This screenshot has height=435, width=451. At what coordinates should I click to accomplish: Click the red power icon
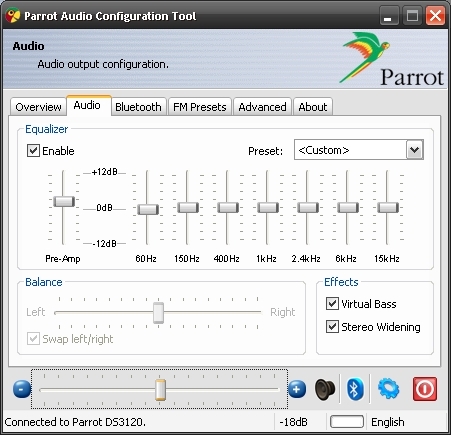(425, 389)
